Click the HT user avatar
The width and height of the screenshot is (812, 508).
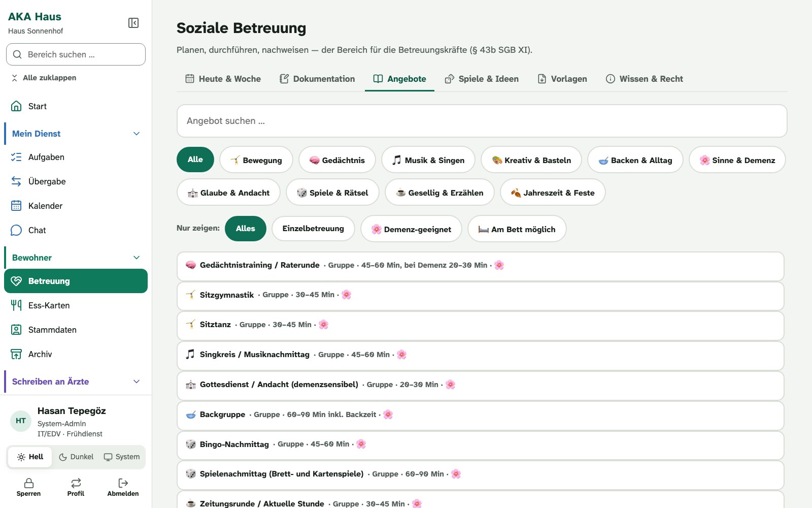point(21,421)
